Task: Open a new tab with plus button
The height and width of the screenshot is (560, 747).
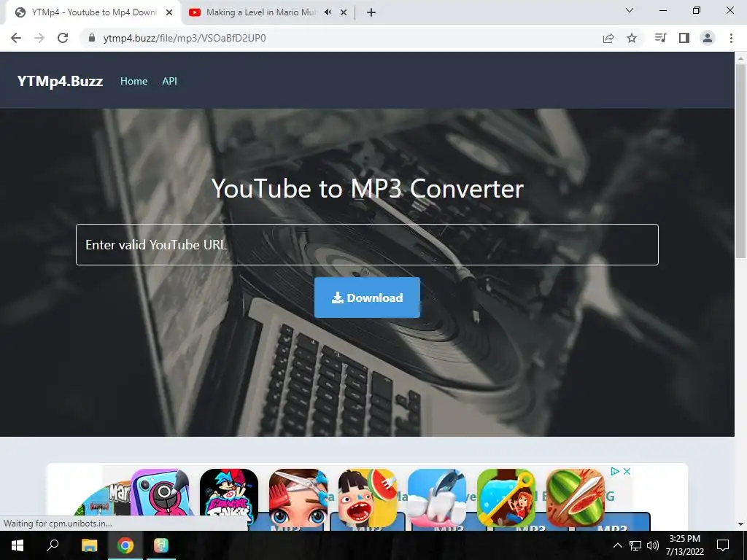Action: 371,12
